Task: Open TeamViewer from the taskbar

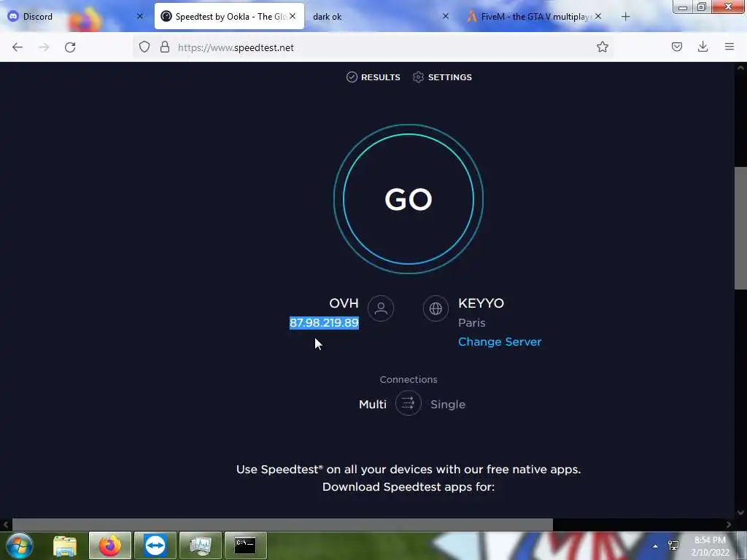Action: pyautogui.click(x=155, y=545)
